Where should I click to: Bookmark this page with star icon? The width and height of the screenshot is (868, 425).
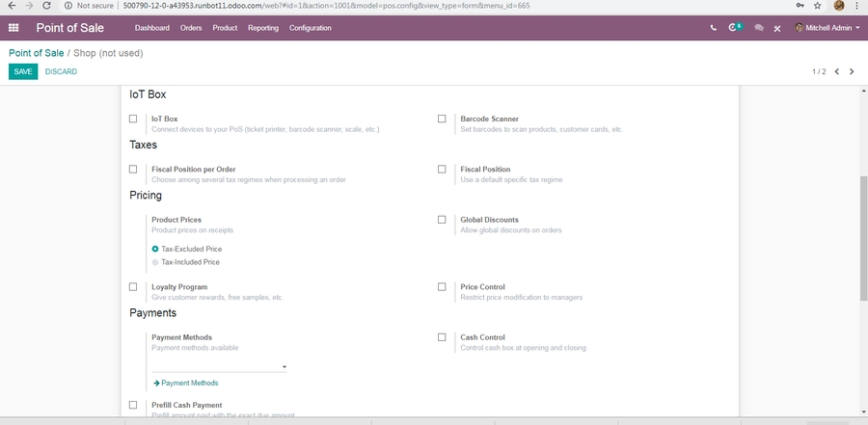click(818, 6)
